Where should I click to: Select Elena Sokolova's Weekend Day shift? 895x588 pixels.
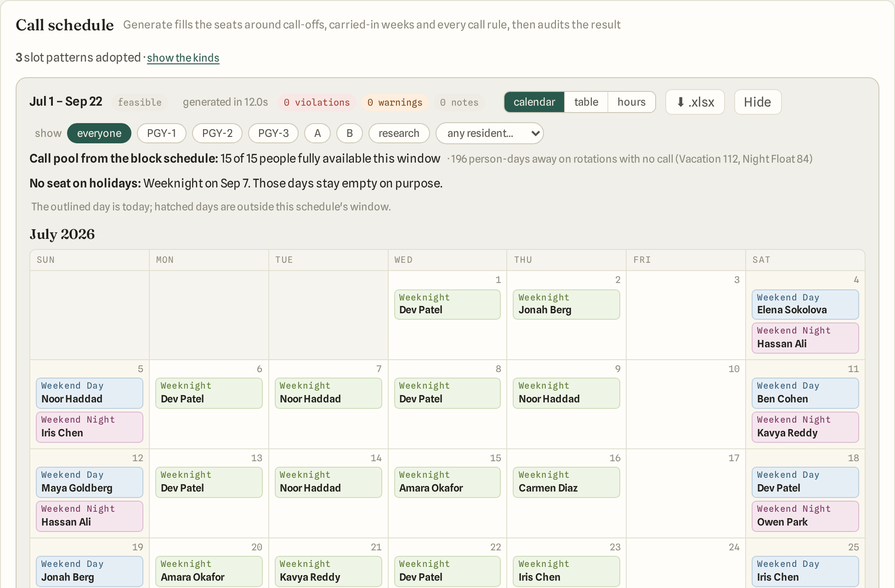point(805,304)
